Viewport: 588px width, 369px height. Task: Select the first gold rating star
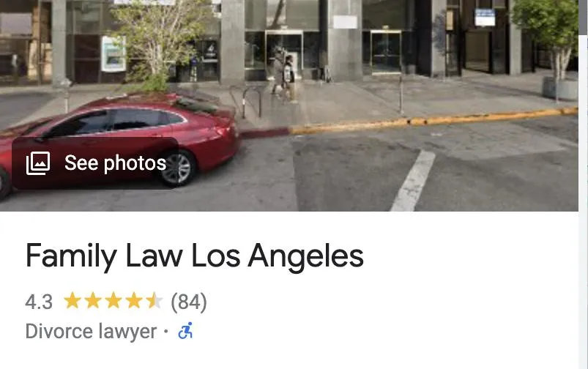pos(72,301)
